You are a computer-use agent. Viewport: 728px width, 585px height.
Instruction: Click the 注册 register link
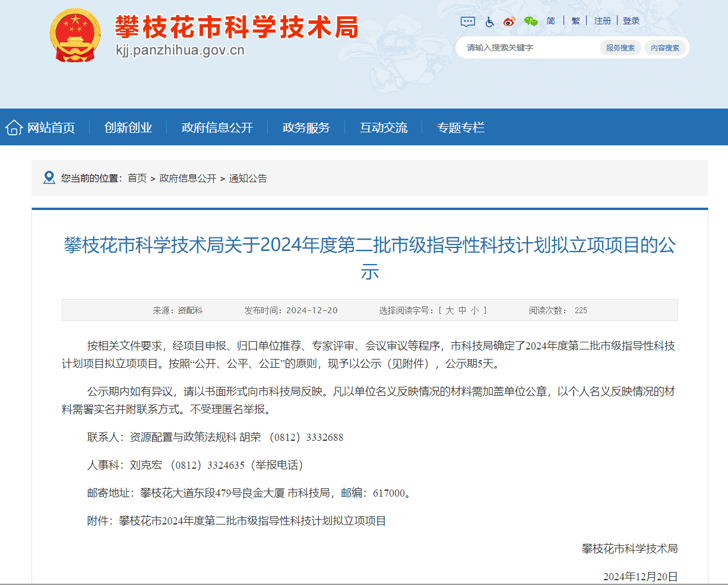pyautogui.click(x=602, y=20)
